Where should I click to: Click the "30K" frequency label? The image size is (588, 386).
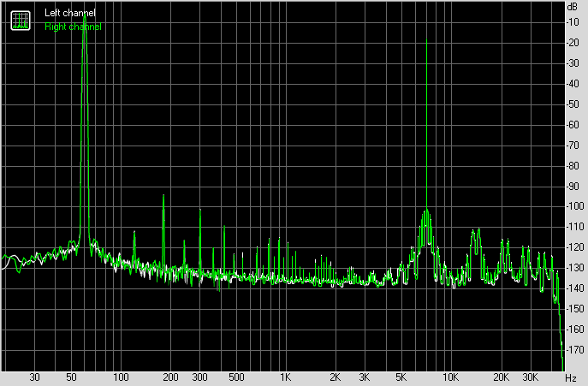click(x=531, y=377)
